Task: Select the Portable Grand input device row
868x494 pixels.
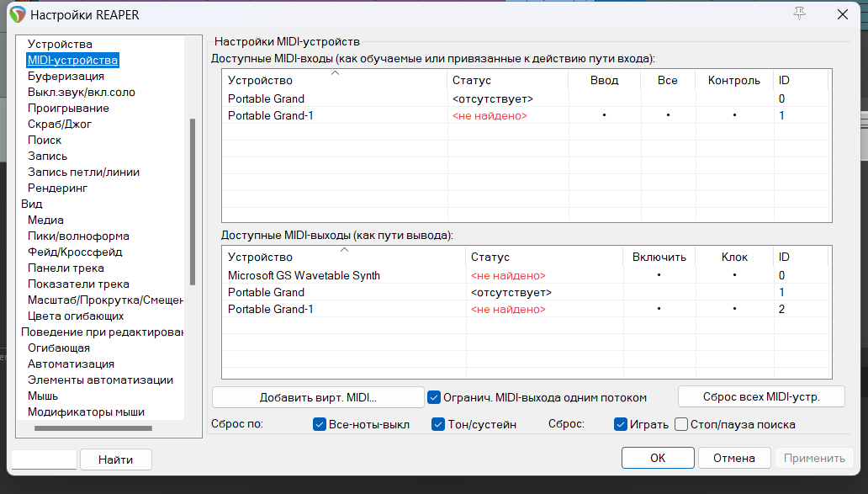Action: click(x=526, y=99)
